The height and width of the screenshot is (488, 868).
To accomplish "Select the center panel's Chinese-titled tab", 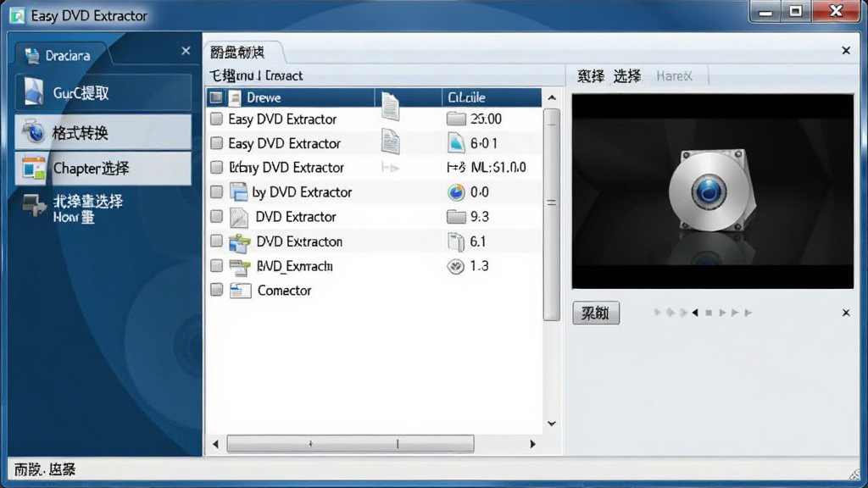I will [x=243, y=53].
